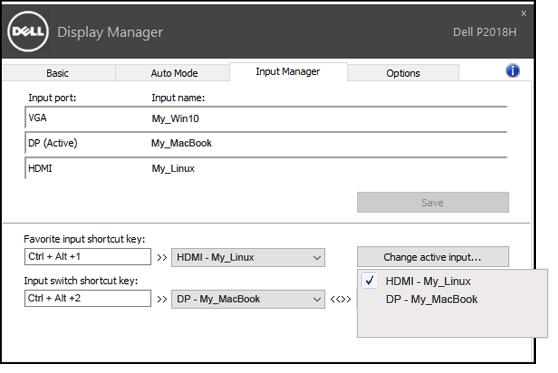Open the DP - My_MacBook input switch dropdown
Screen dimensions: 558x373
pos(248,299)
